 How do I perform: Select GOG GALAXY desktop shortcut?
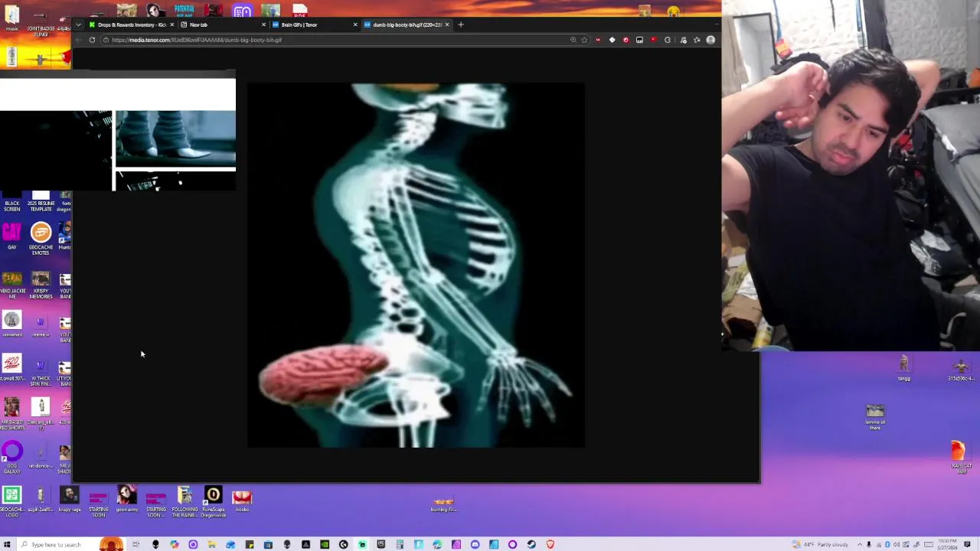pyautogui.click(x=11, y=458)
